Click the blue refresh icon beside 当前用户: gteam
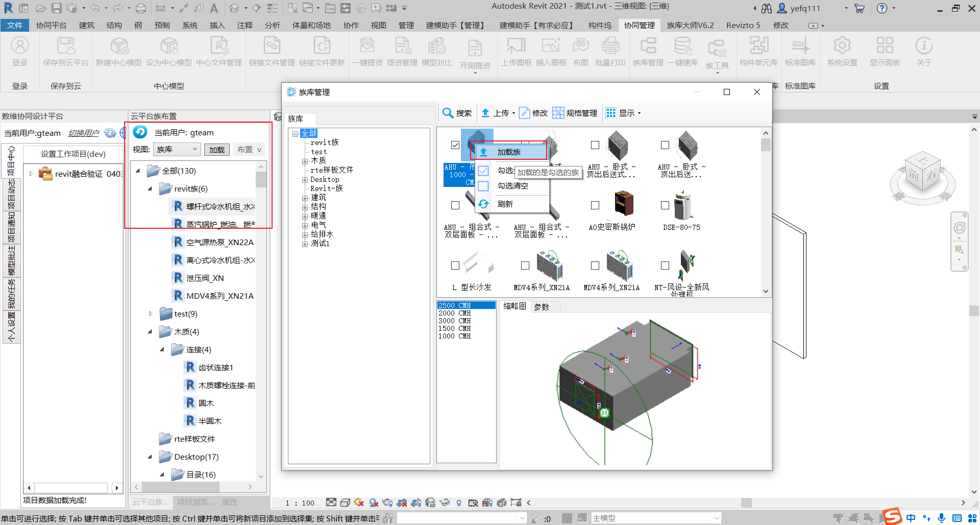This screenshot has height=525, width=980. 140,132
